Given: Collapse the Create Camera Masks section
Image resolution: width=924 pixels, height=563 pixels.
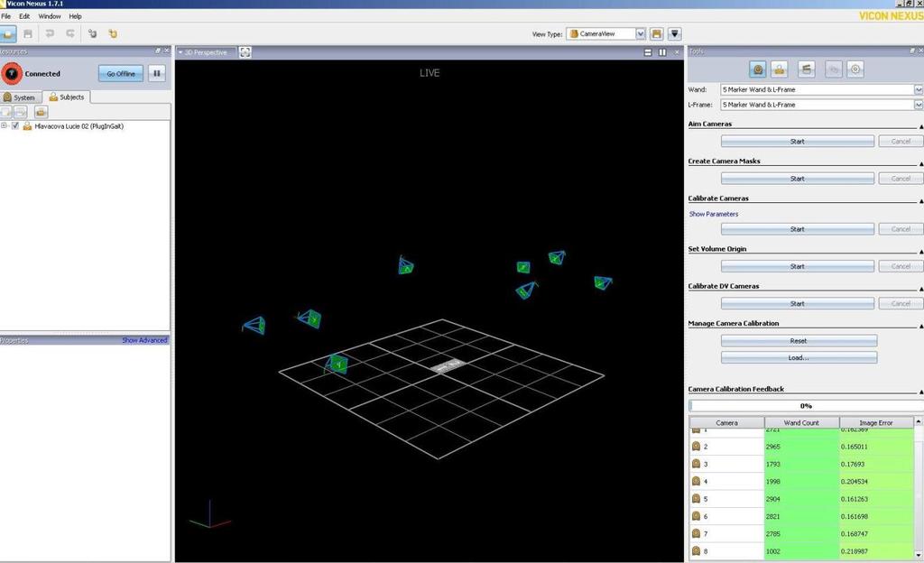Looking at the screenshot, I should (x=921, y=163).
